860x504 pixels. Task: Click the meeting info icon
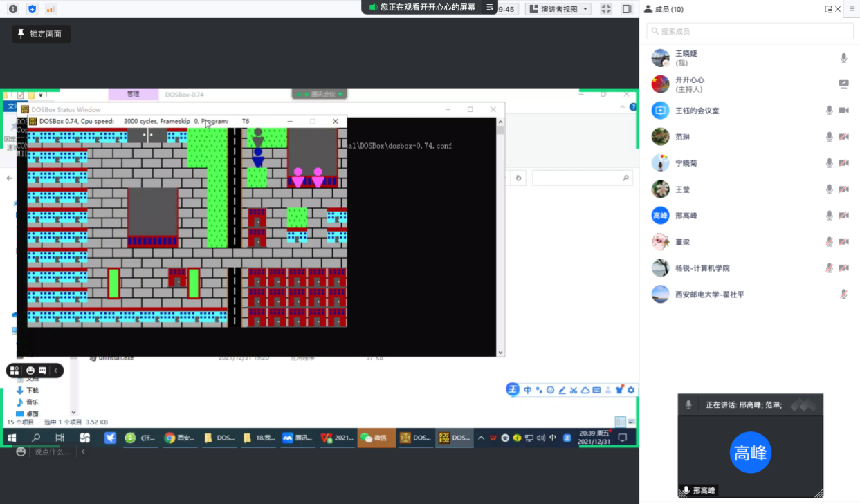tap(12, 9)
